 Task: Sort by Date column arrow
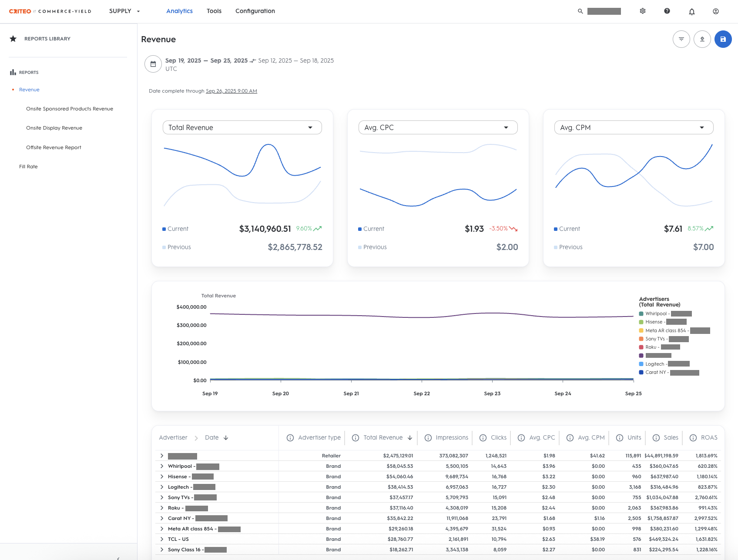click(x=226, y=438)
